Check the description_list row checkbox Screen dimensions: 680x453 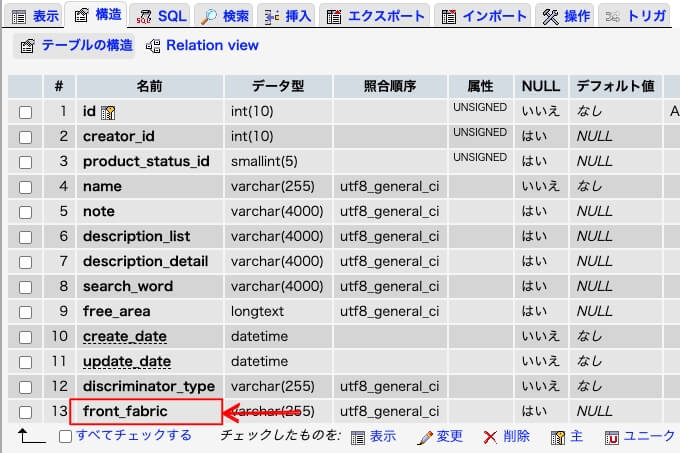click(x=26, y=237)
